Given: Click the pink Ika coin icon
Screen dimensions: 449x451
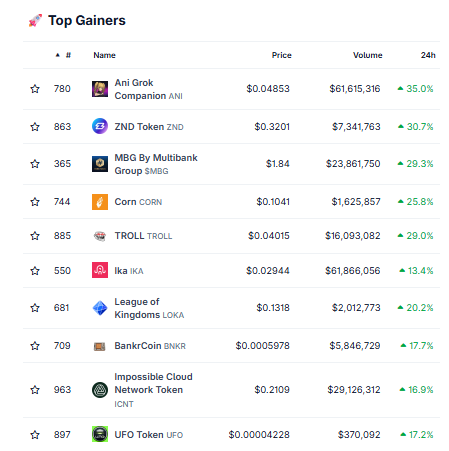Looking at the screenshot, I should [100, 270].
